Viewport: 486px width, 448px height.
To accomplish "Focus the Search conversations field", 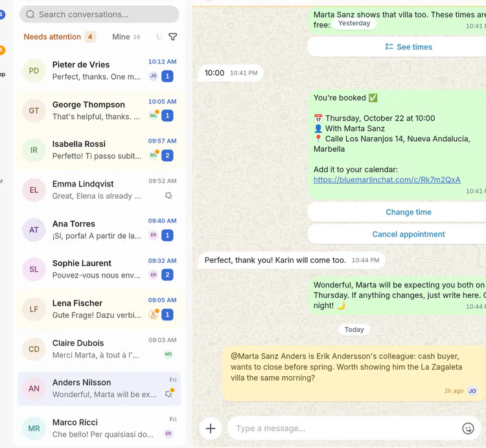I will click(99, 14).
